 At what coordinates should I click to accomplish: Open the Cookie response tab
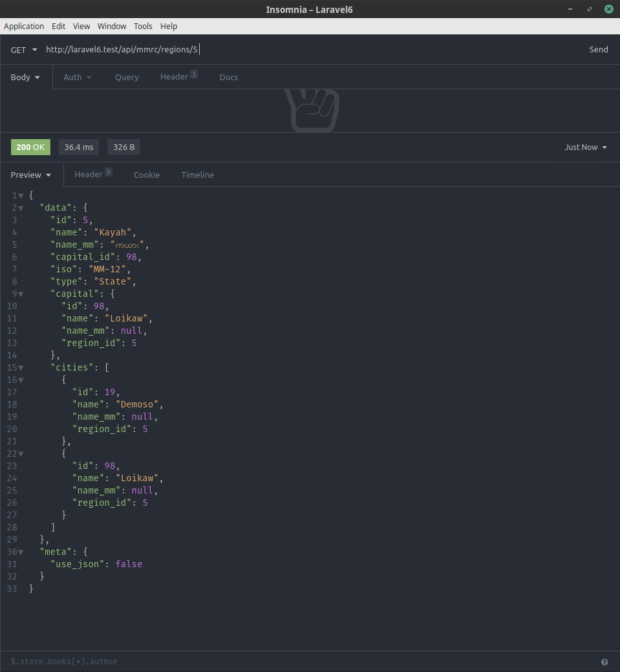coord(147,175)
